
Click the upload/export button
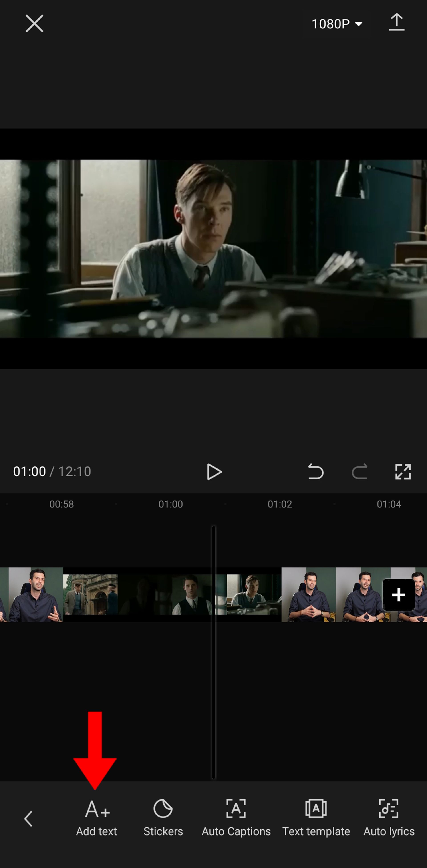397,23
